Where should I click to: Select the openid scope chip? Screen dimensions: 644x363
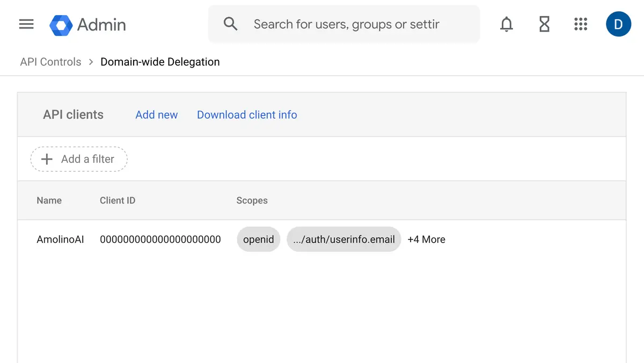tap(258, 239)
